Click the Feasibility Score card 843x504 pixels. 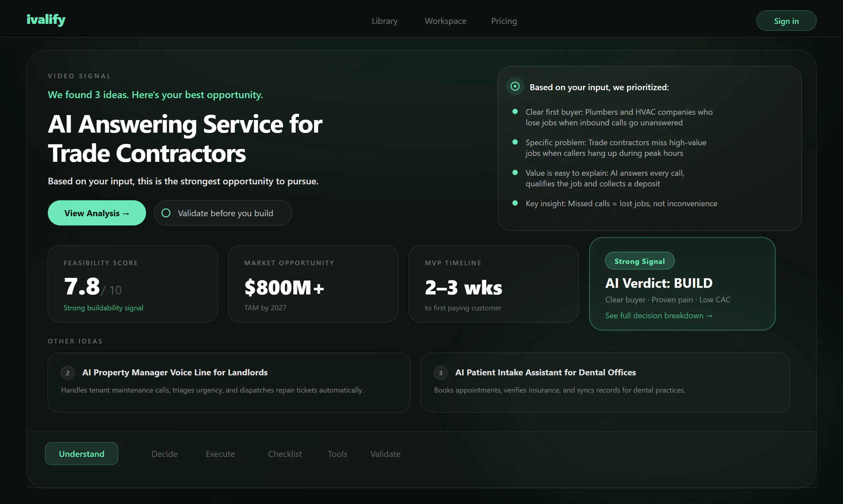point(132,284)
